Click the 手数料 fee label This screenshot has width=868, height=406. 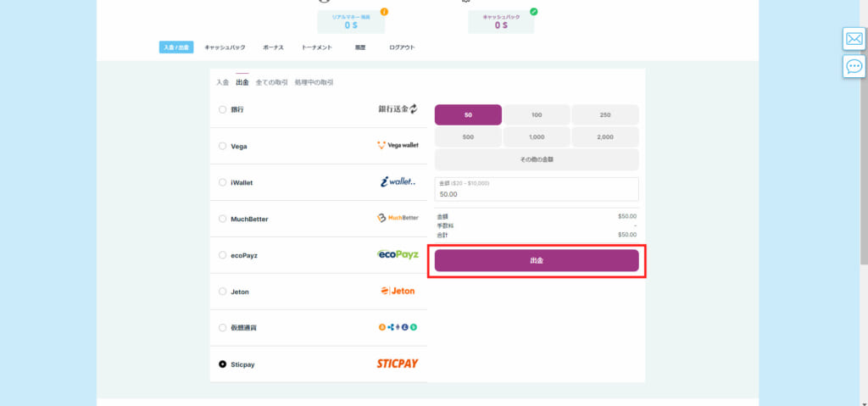coord(445,225)
